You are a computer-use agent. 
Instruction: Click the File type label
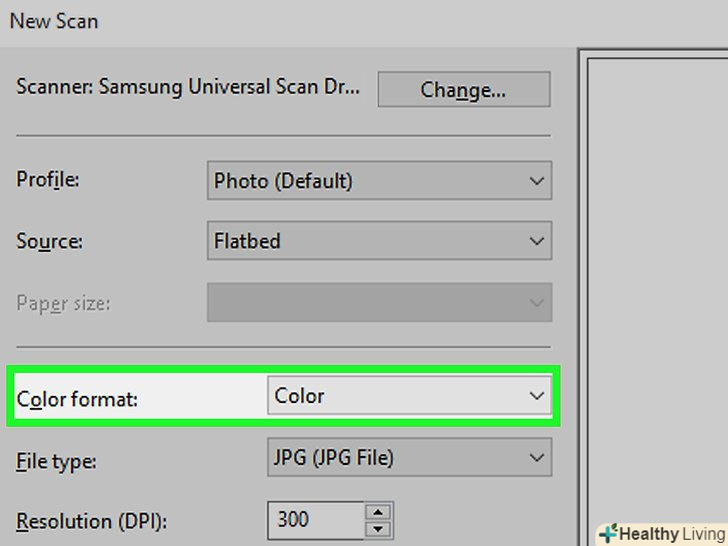click(x=57, y=461)
